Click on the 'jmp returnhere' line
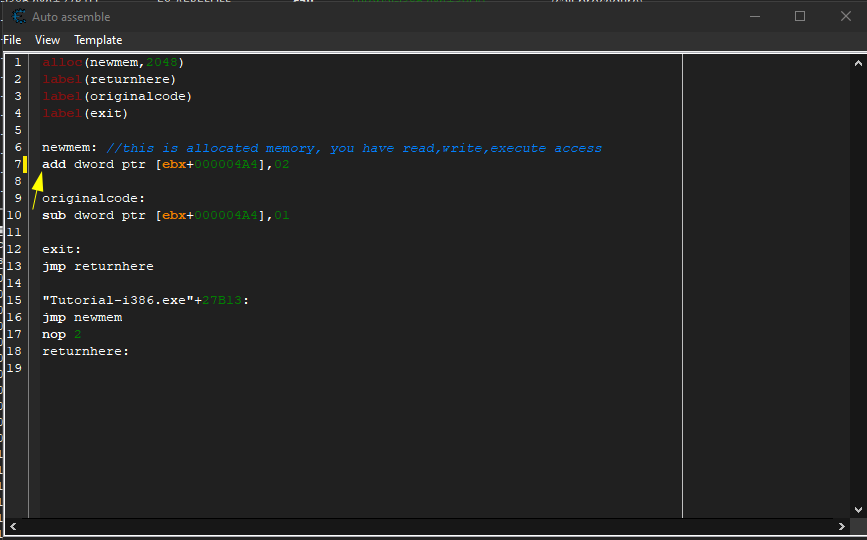Image resolution: width=867 pixels, height=540 pixels. (98, 266)
